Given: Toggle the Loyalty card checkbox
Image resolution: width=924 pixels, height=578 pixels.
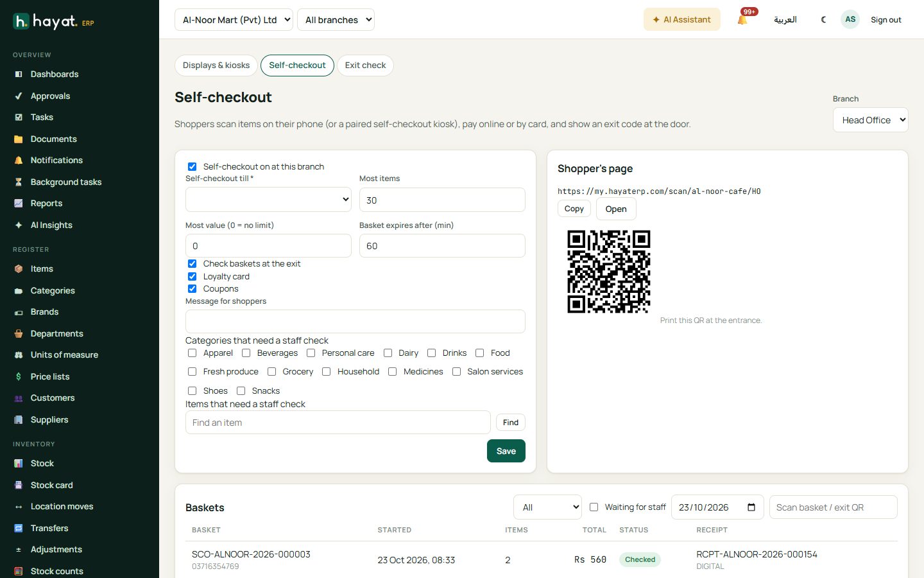Looking at the screenshot, I should [x=192, y=277].
